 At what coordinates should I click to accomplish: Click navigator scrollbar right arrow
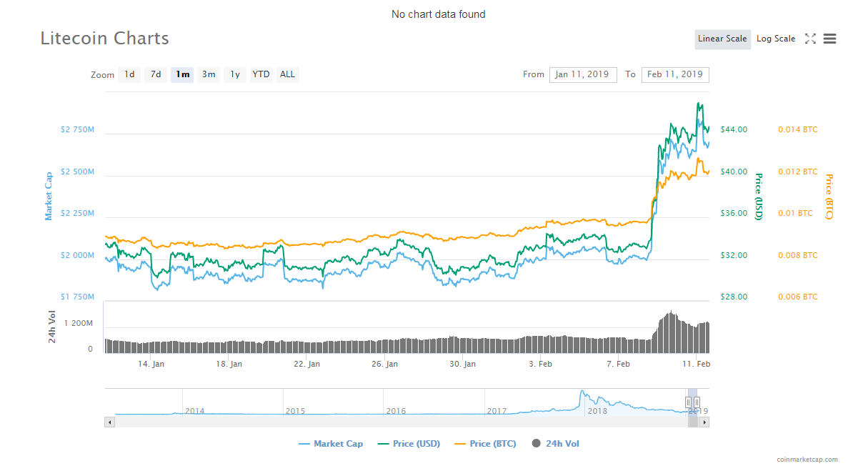click(704, 422)
